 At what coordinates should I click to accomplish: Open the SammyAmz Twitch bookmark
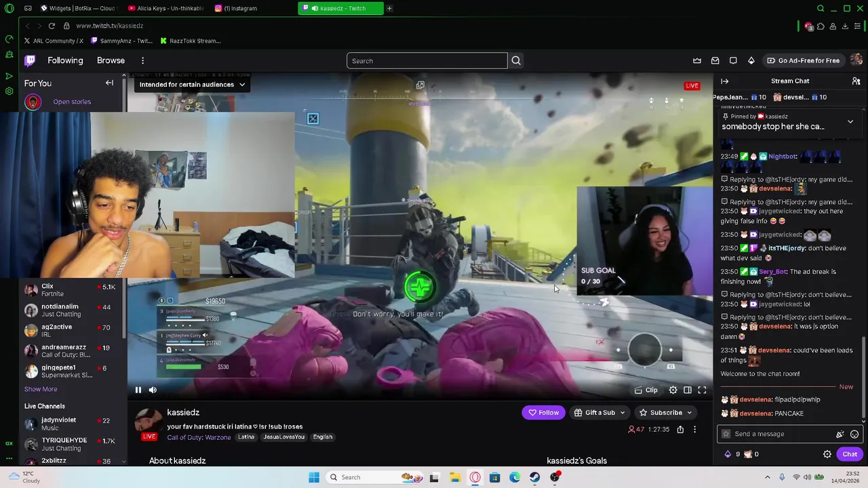click(121, 41)
